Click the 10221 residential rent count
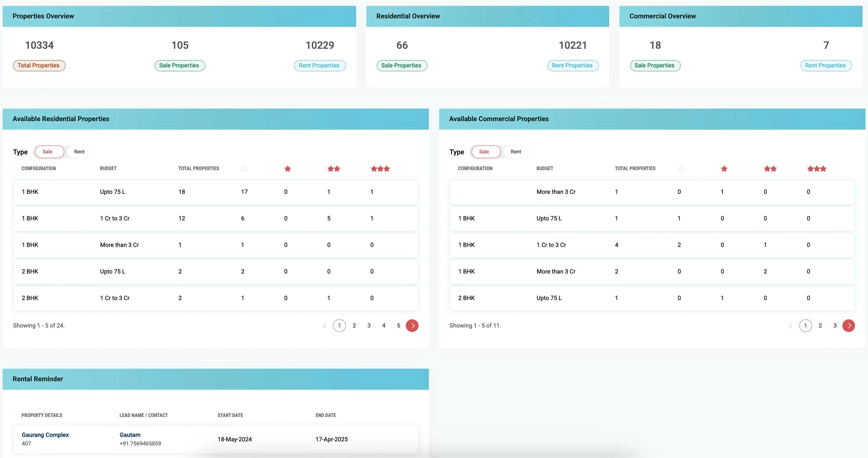 (x=573, y=45)
